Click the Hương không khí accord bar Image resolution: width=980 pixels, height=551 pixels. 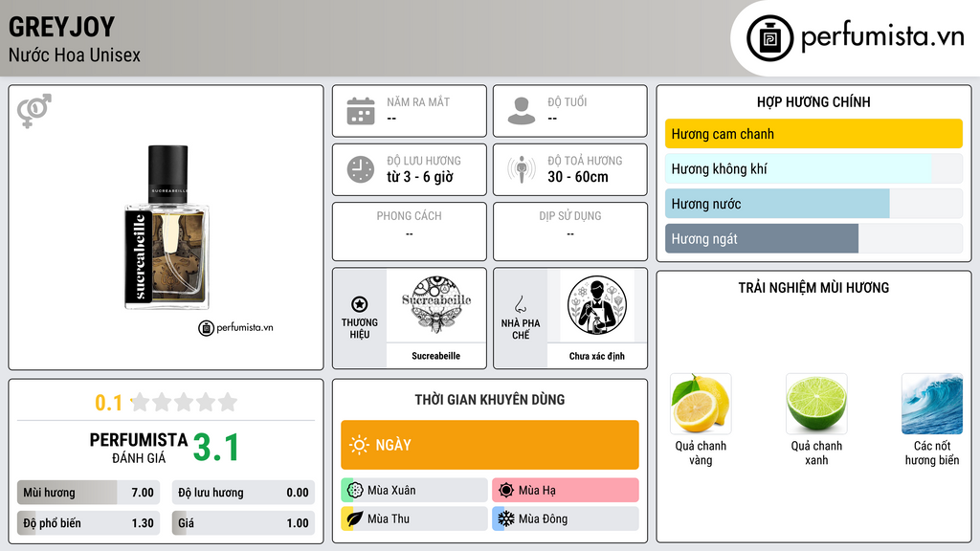pos(813,168)
